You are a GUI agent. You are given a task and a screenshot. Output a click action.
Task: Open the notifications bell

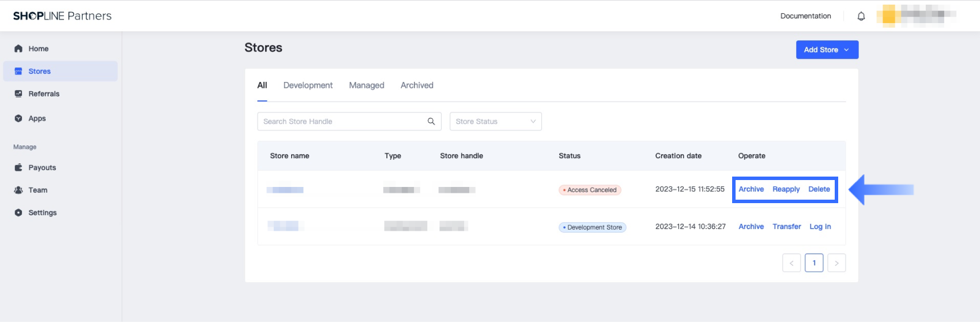[861, 16]
